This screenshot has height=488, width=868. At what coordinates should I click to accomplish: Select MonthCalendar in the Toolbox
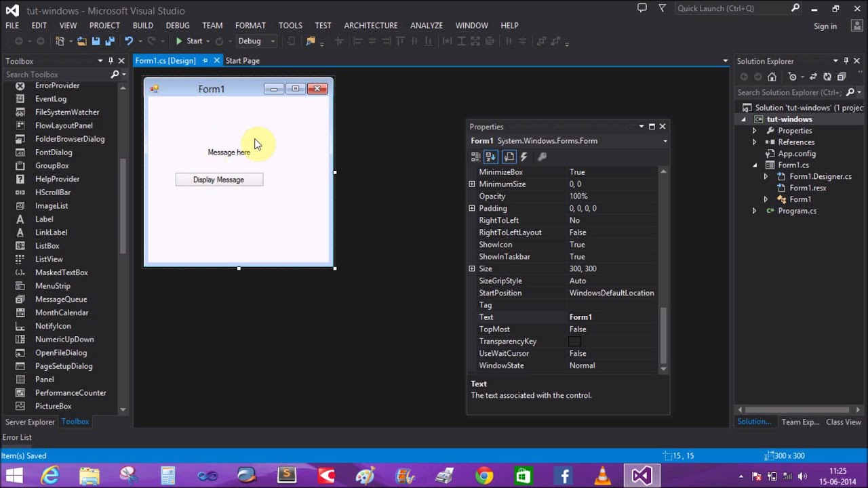coord(62,312)
